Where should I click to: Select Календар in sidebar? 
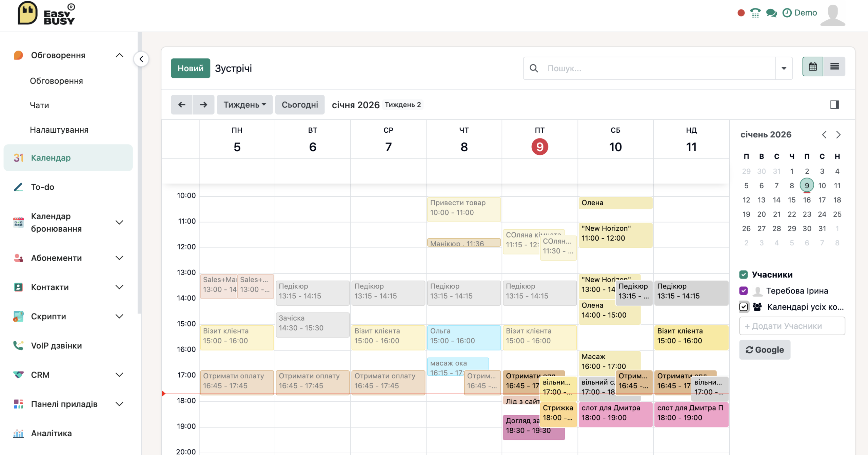pos(68,158)
